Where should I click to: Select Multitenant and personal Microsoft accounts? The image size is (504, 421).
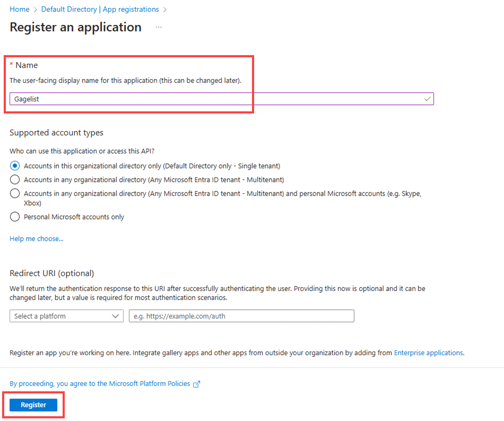coord(15,194)
